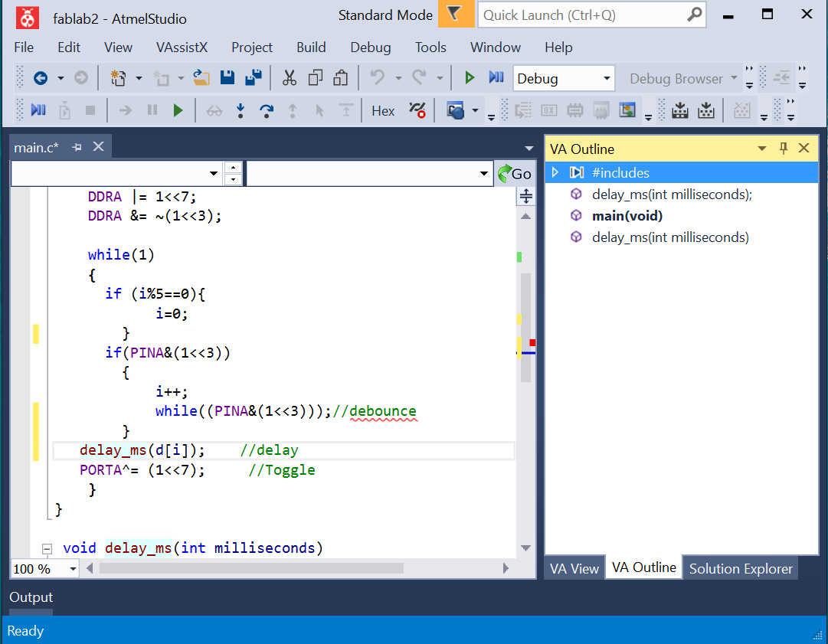This screenshot has width=828, height=644.
Task: Open the Navigate Backward history dropdown arrow
Action: click(x=61, y=78)
